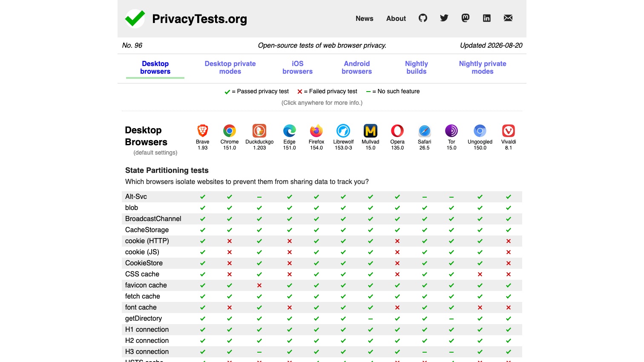Click the fetch cache row label
Screen dimensions: 644x362
click(143, 296)
